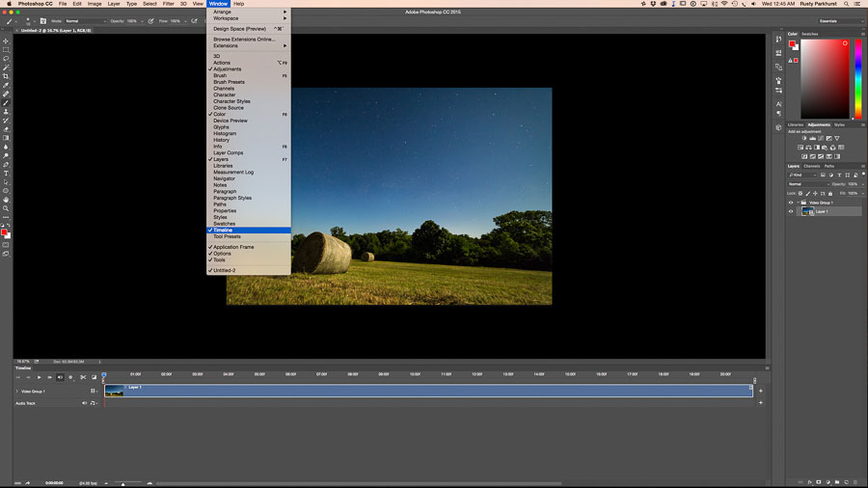This screenshot has height=488, width=868.
Task: Pick the Eyedropper tool
Action: click(x=6, y=85)
